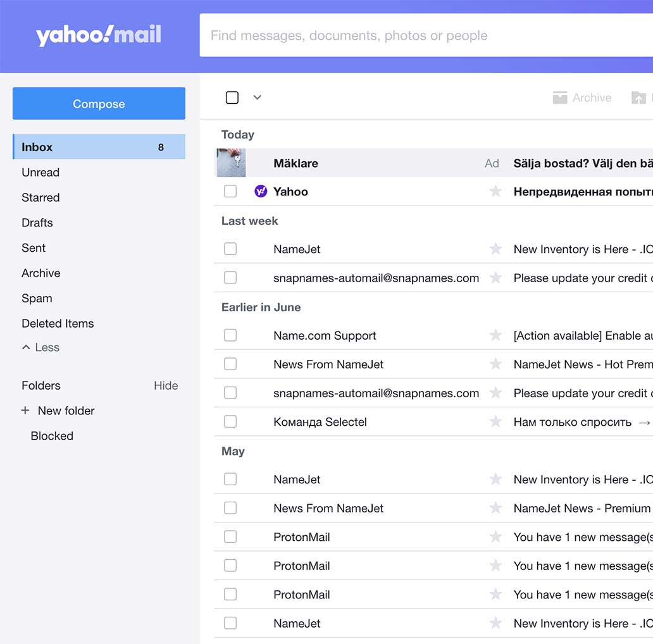
Task: Check the Команда Selectel email checkbox
Action: pyautogui.click(x=230, y=422)
